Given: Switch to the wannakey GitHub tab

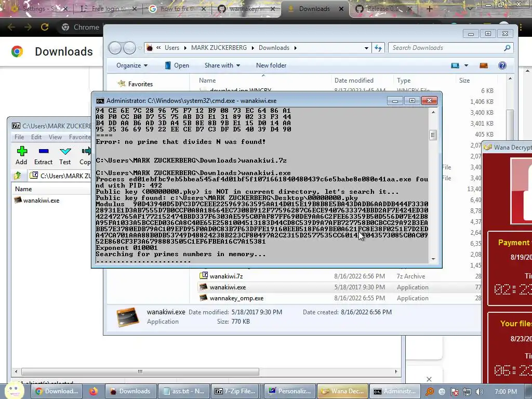Looking at the screenshot, I should [246, 9].
